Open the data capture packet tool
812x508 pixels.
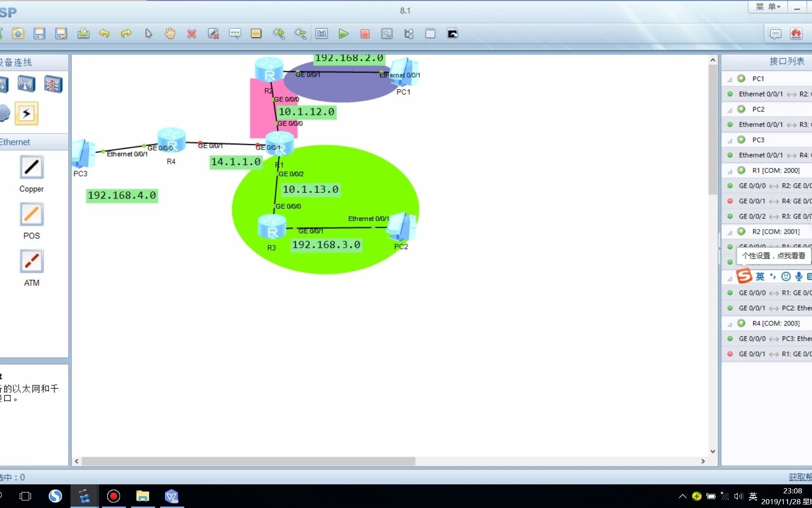click(x=387, y=33)
